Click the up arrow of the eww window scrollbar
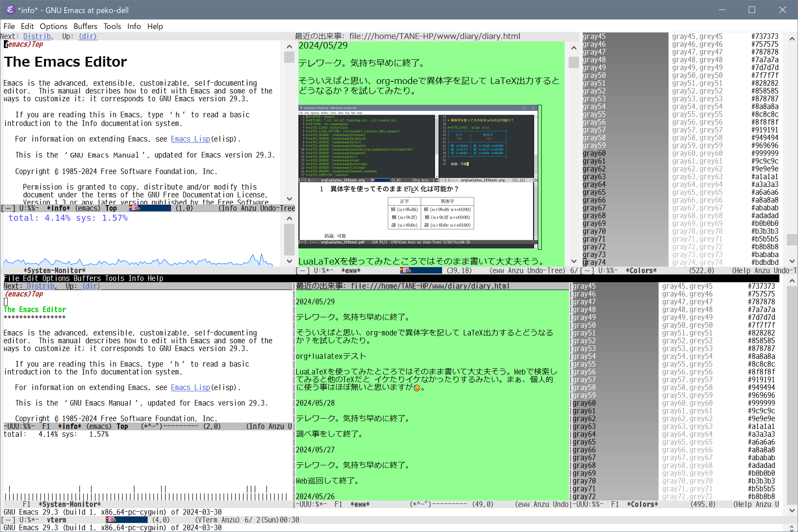798x532 pixels. coord(574,48)
